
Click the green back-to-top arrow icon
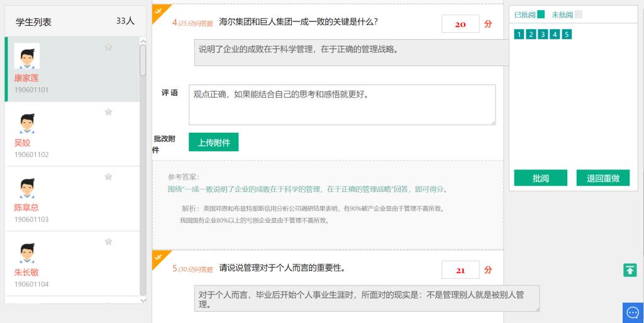(x=630, y=270)
